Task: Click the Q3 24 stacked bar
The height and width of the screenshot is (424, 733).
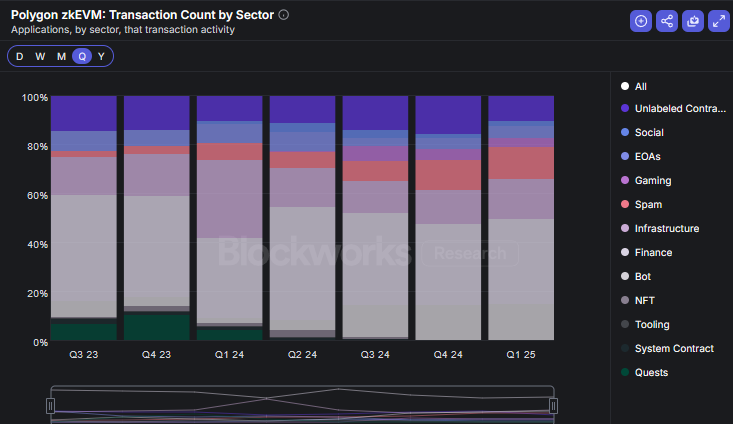Action: [x=375, y=218]
